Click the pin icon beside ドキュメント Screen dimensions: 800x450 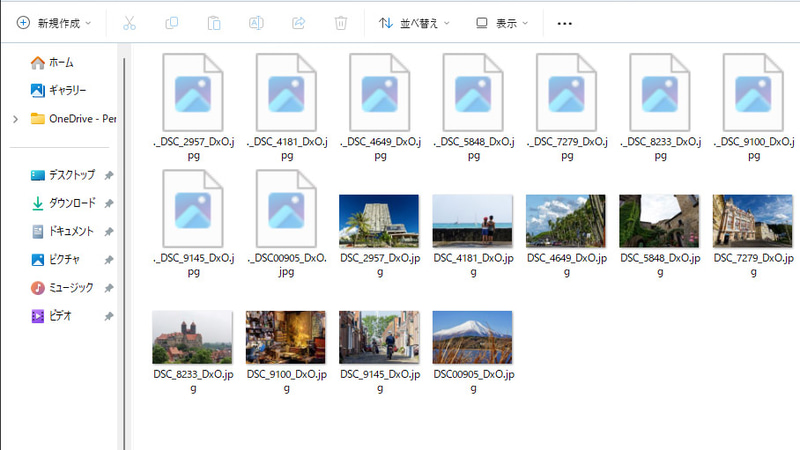click(x=109, y=232)
